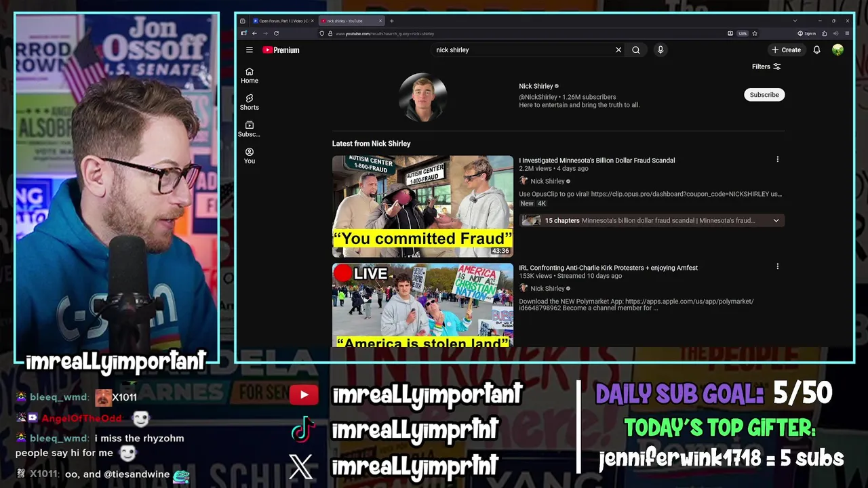Viewport: 868px width, 488px height.
Task: Click the browser address bar URL
Action: pyautogui.click(x=384, y=33)
